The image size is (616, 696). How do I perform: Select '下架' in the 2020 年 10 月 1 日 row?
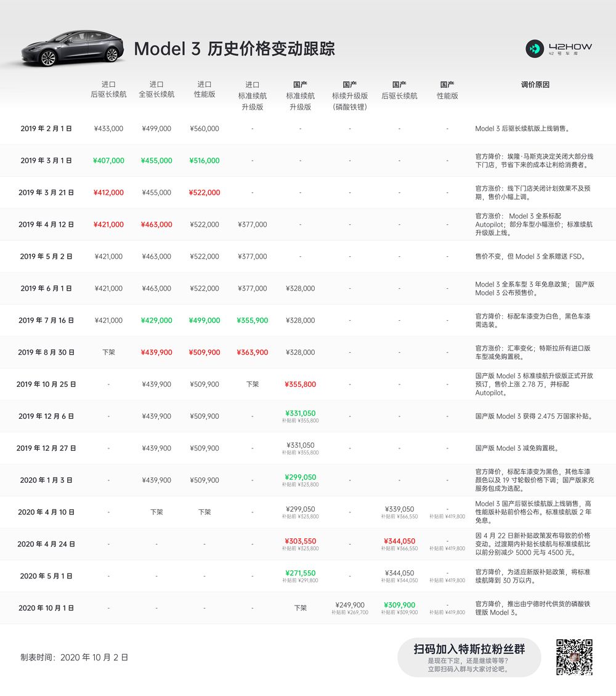[x=300, y=608]
